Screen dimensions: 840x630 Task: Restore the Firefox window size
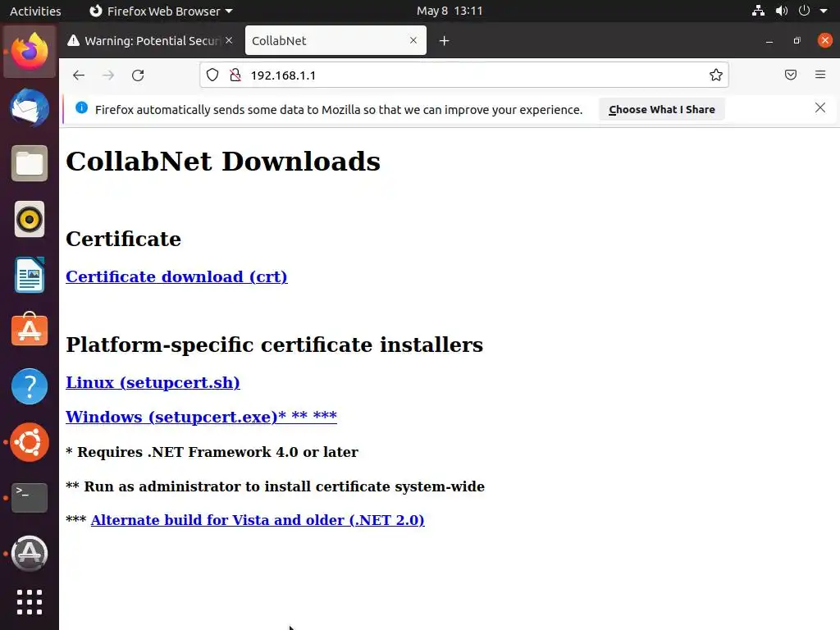(797, 41)
